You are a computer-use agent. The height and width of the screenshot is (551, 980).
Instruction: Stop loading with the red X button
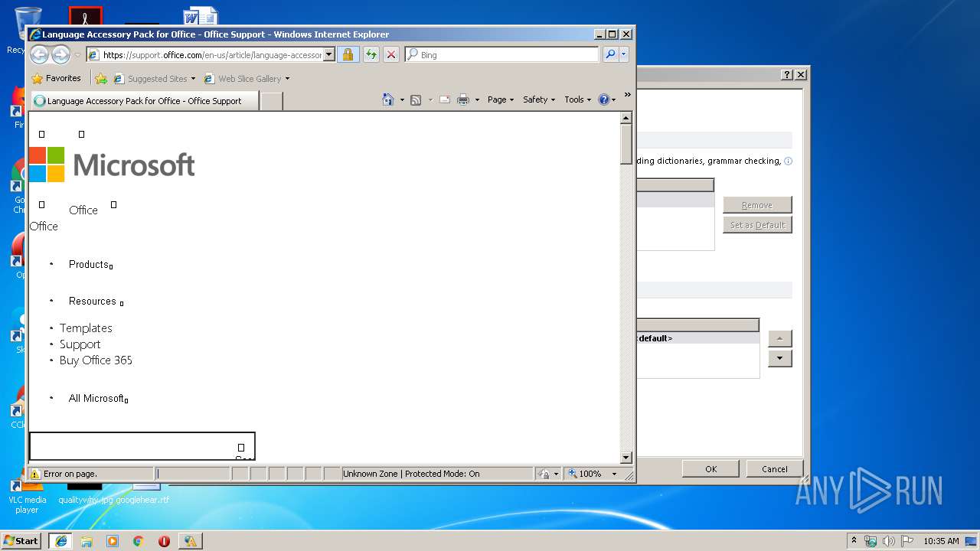[x=391, y=55]
